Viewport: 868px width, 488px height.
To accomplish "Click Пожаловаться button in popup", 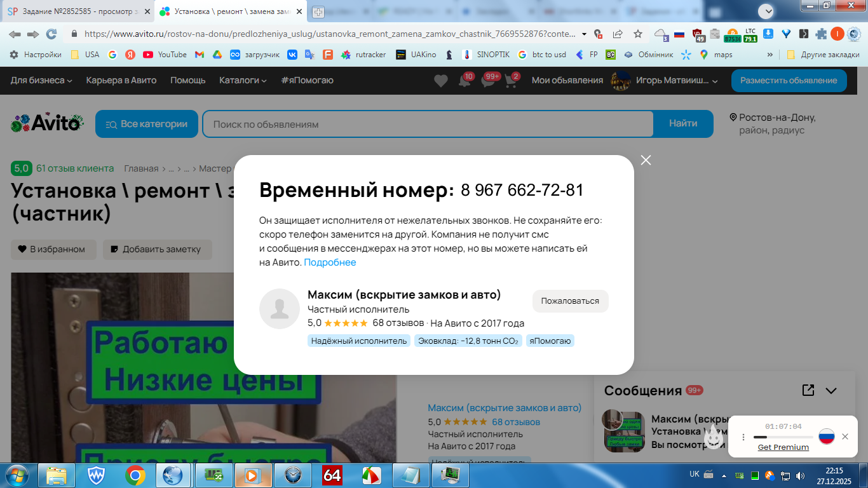I will (570, 301).
